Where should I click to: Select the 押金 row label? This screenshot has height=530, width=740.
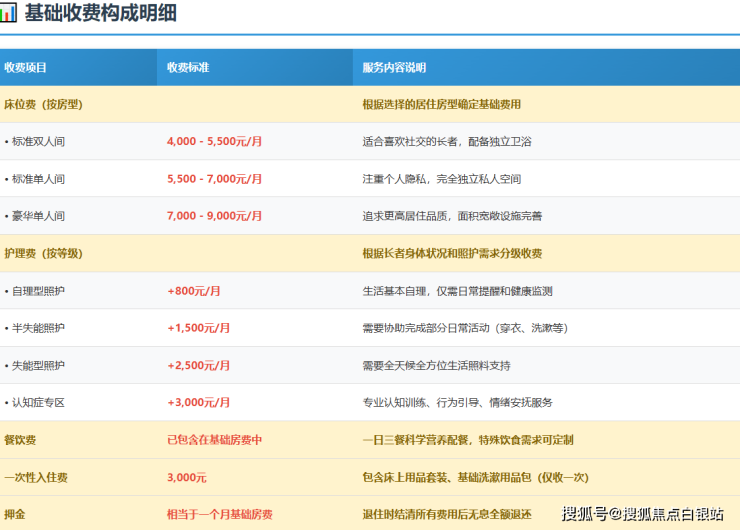click(x=14, y=514)
